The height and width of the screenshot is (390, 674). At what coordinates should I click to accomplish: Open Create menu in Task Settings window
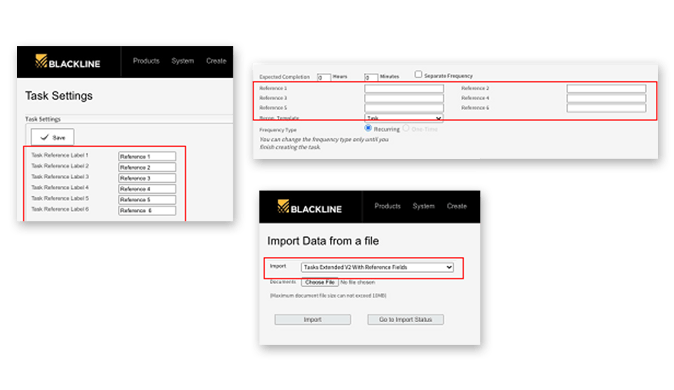pos(216,61)
